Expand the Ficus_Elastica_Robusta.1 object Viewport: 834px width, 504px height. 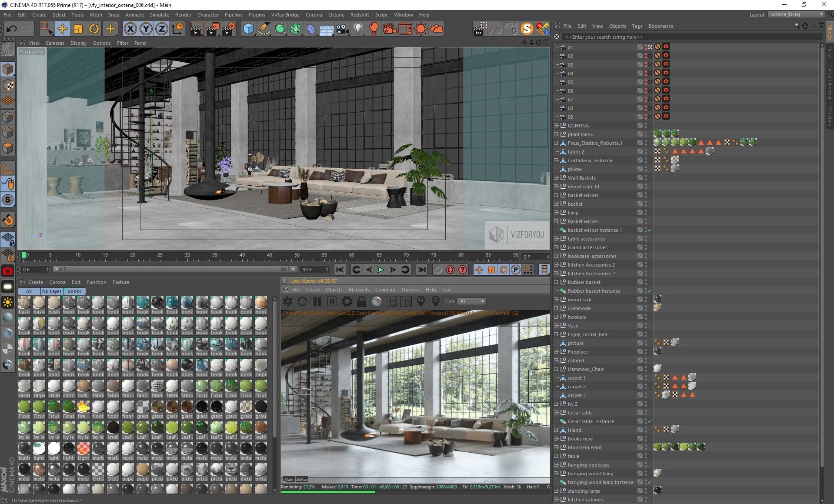[x=556, y=143]
